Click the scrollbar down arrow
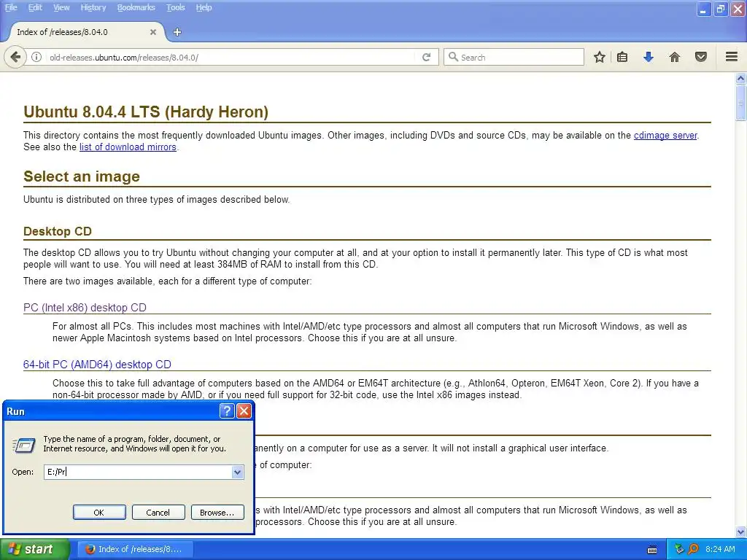747x560 pixels. coord(740,532)
